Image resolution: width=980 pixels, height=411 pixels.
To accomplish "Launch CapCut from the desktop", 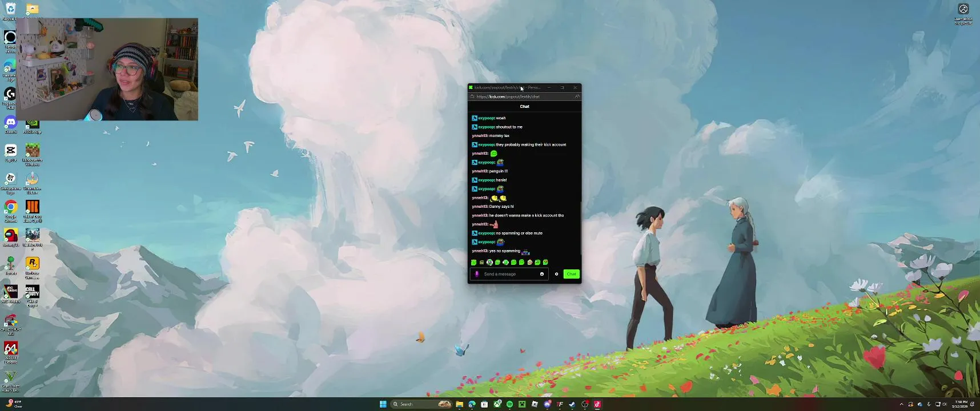I will pyautogui.click(x=10, y=152).
